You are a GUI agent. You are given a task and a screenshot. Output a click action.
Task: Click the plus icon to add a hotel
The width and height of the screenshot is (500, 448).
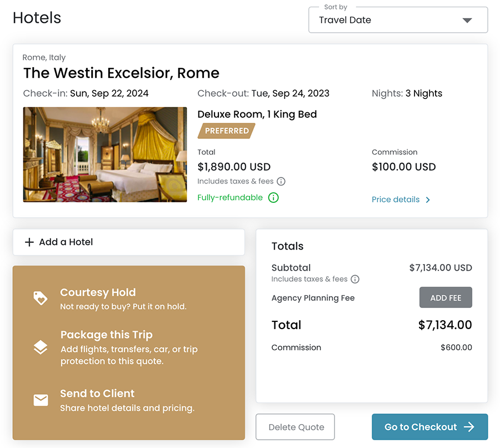tap(29, 242)
